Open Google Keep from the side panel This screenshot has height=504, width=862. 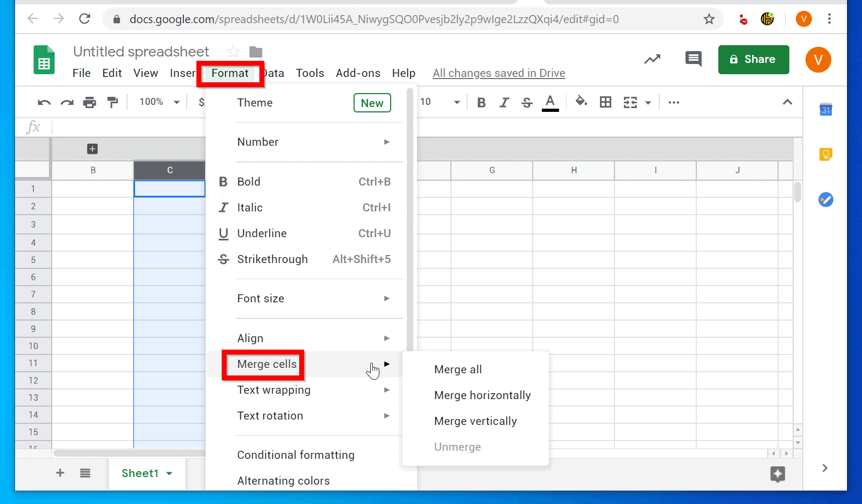pyautogui.click(x=825, y=154)
